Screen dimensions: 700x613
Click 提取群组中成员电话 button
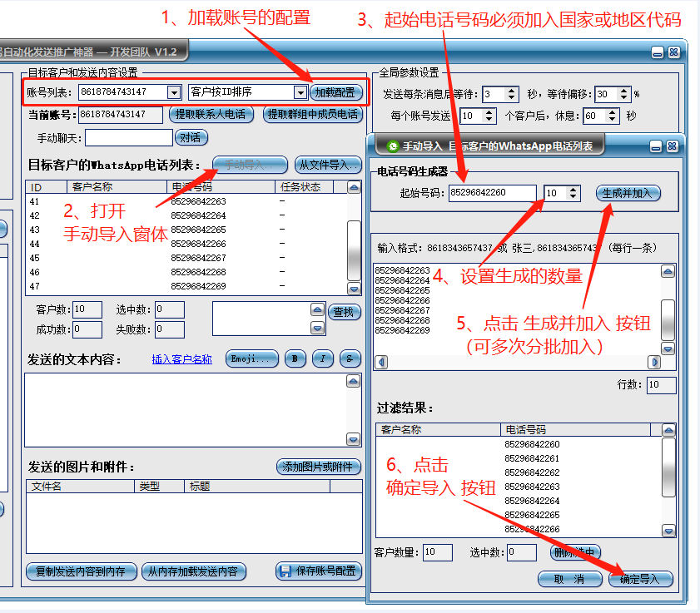click(x=312, y=114)
